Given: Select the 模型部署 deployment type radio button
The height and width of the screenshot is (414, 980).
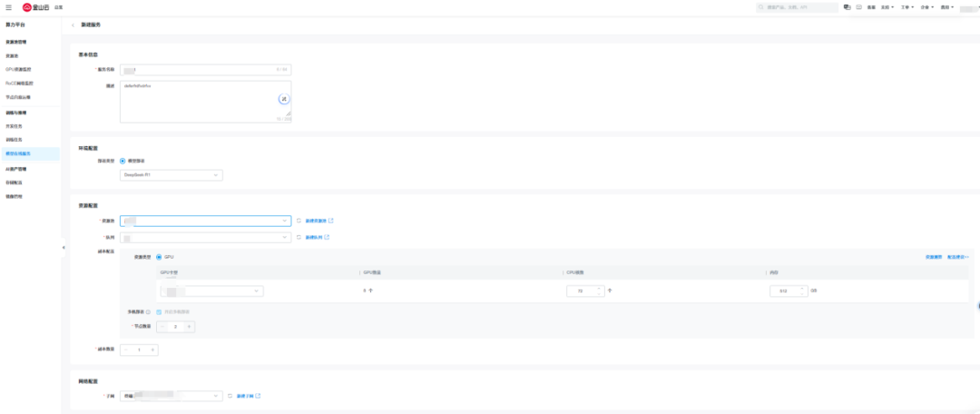Looking at the screenshot, I should (122, 161).
